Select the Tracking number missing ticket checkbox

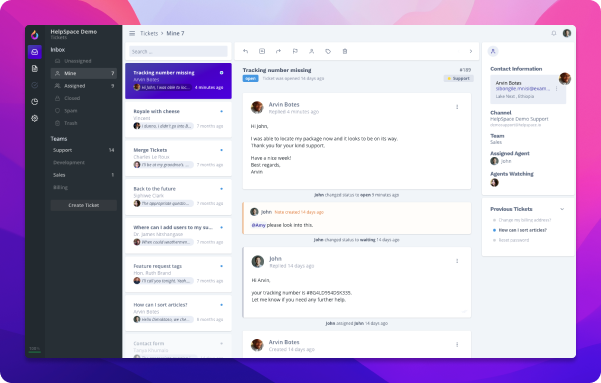[222, 72]
